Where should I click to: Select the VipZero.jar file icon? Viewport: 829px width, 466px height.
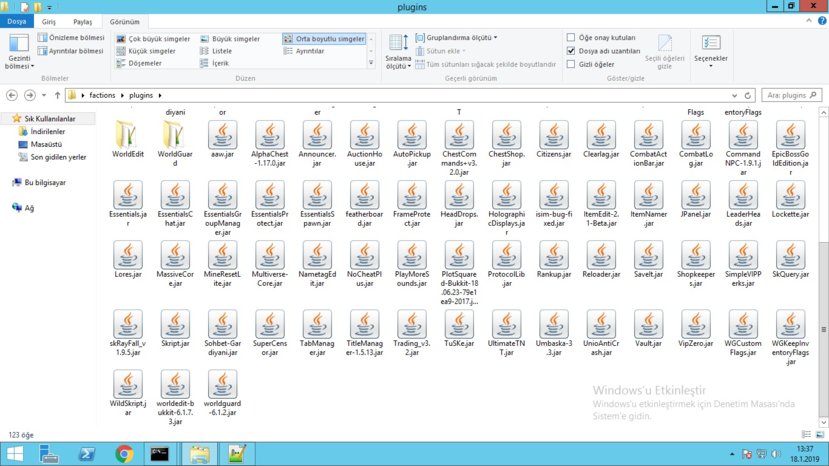click(696, 324)
